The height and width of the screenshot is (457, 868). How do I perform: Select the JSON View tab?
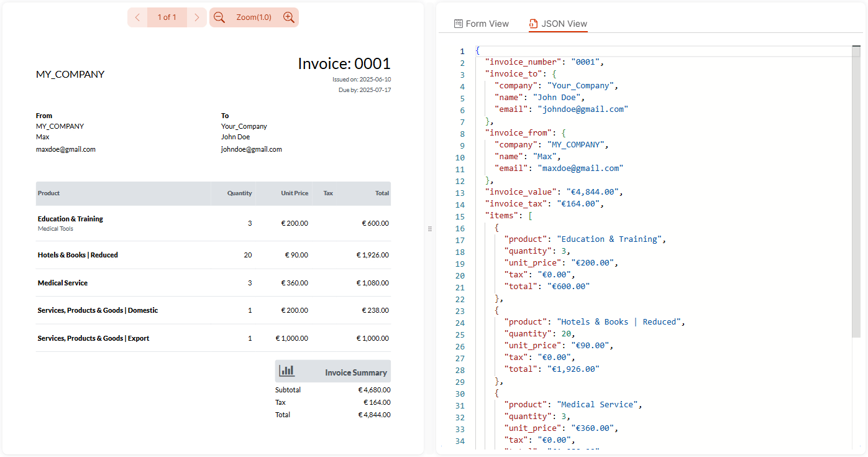[x=558, y=24]
